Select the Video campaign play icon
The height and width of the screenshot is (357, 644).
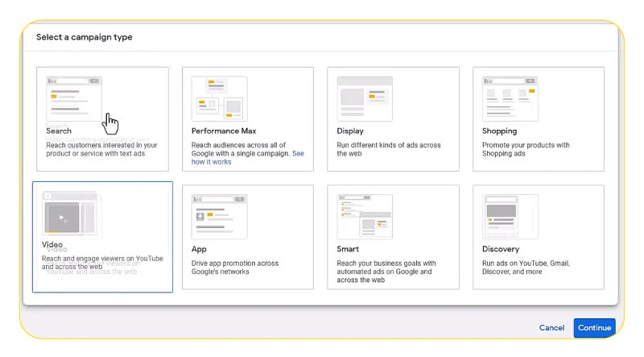click(62, 218)
